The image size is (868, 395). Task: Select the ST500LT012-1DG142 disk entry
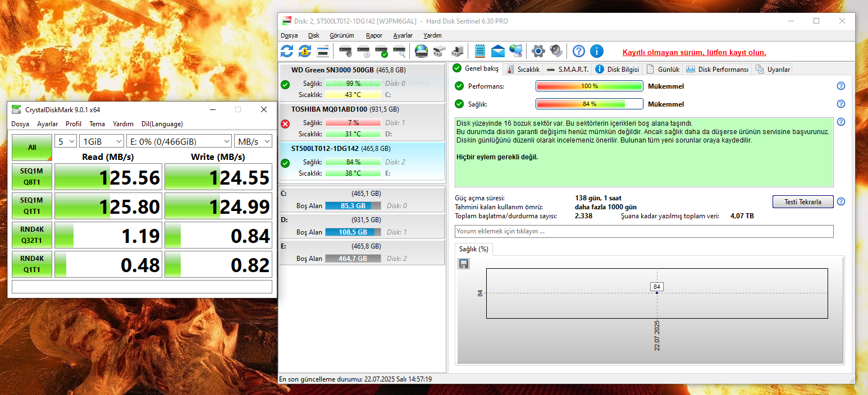point(362,163)
